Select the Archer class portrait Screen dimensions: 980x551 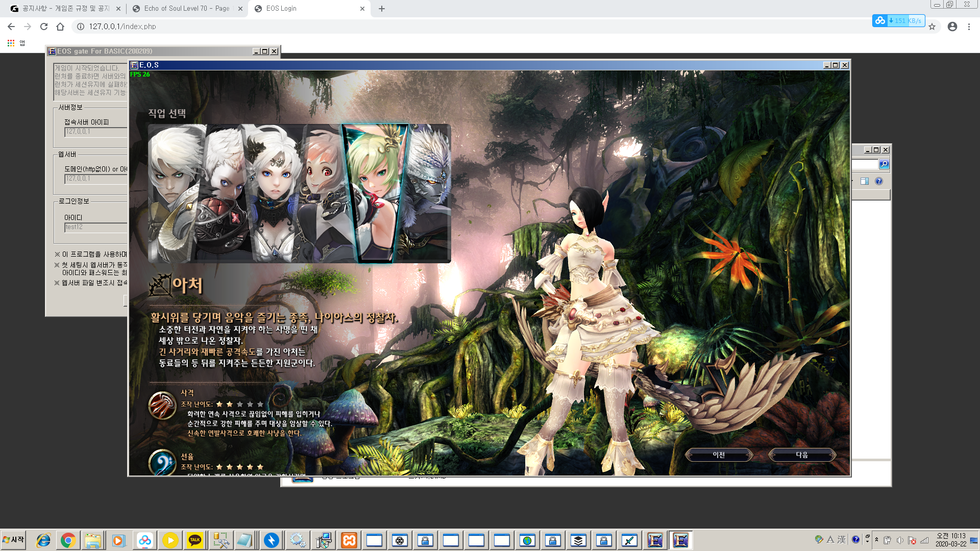pos(376,193)
